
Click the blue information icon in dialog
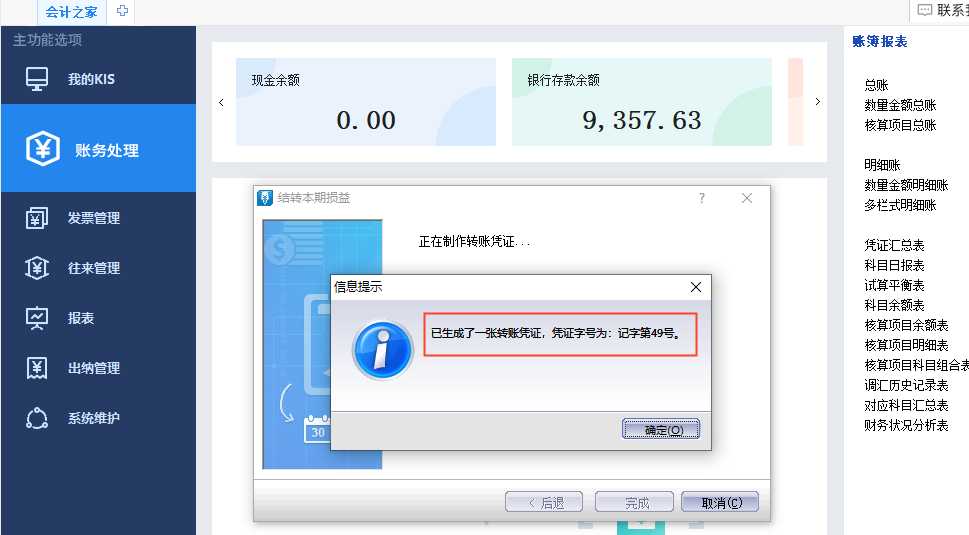click(383, 350)
